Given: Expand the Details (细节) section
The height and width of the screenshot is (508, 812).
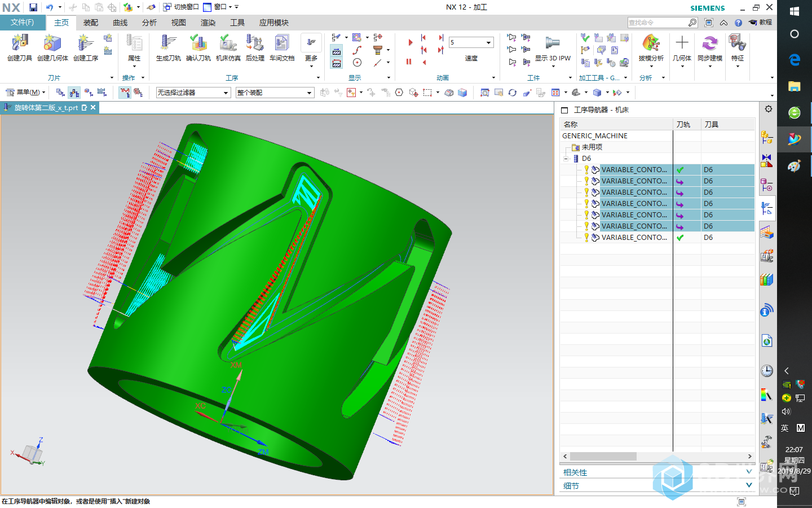Looking at the screenshot, I should click(x=657, y=485).
